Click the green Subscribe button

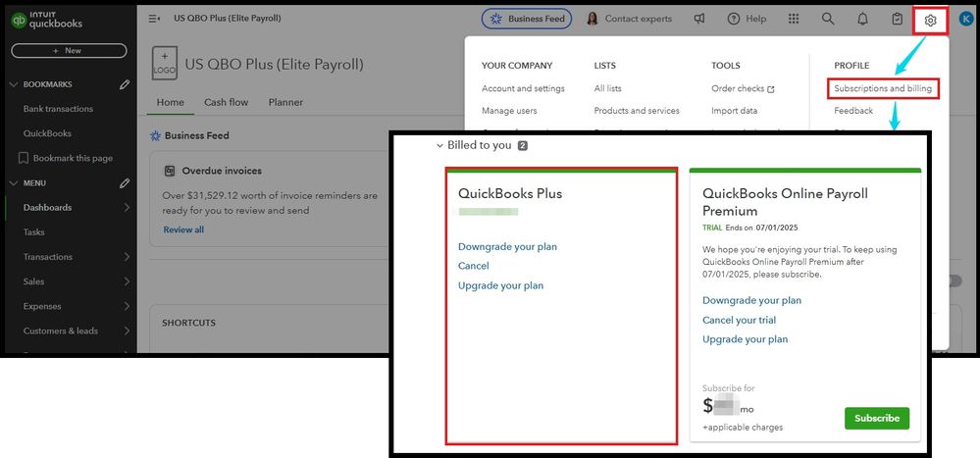877,418
